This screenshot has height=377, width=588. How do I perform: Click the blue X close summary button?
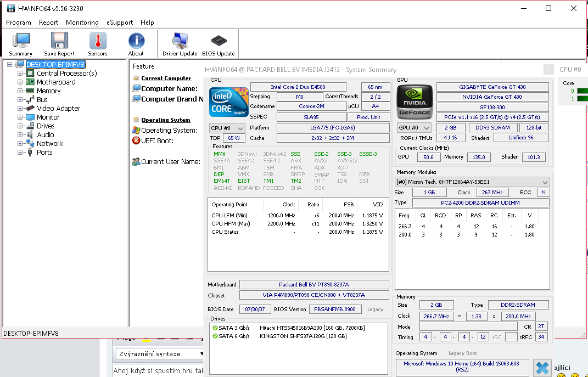coord(542,368)
